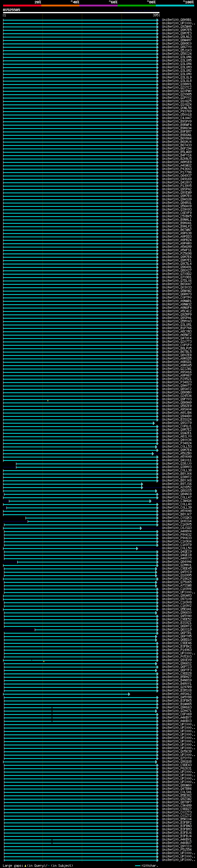197x868 pixels.
Task: Select hit label UniRef100_Q05639
Action: (177, 751)
